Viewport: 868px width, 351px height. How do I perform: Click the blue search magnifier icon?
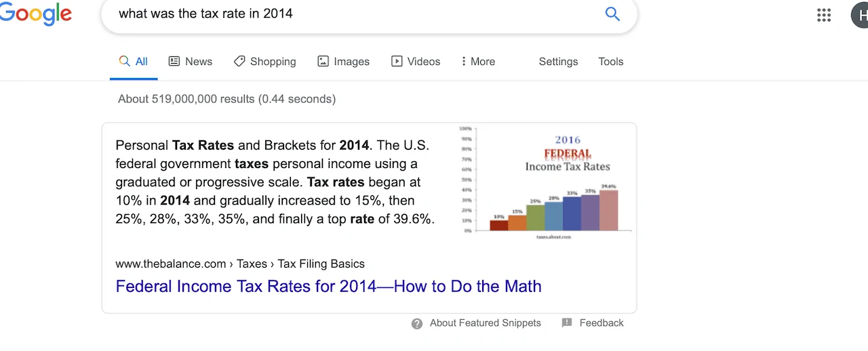coord(612,14)
